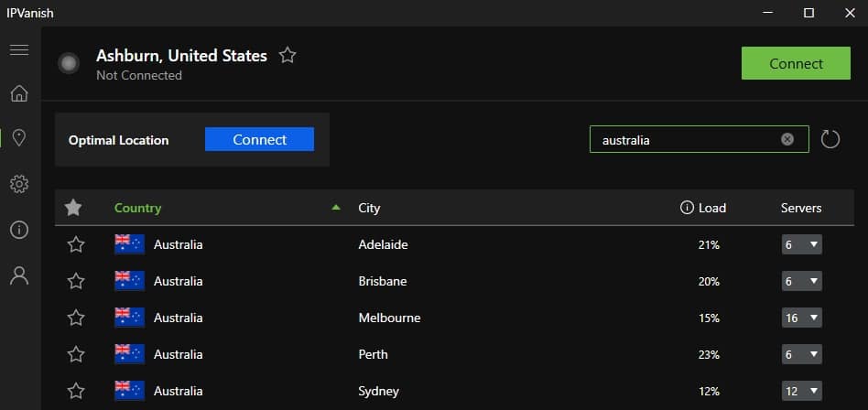Select the Brisbane city entry

383,281
